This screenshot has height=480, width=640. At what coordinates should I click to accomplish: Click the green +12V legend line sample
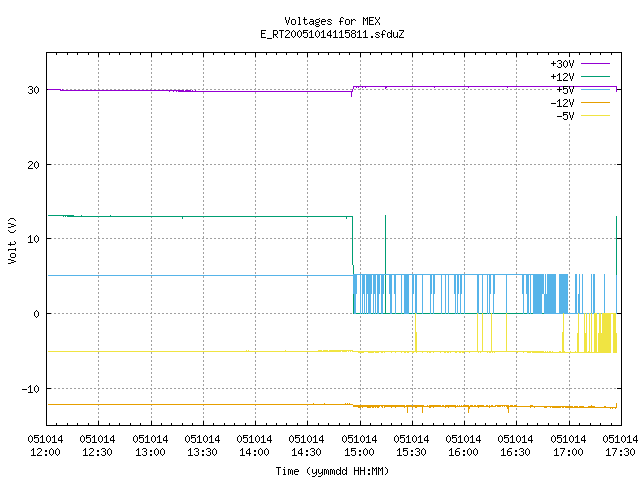[x=595, y=76]
